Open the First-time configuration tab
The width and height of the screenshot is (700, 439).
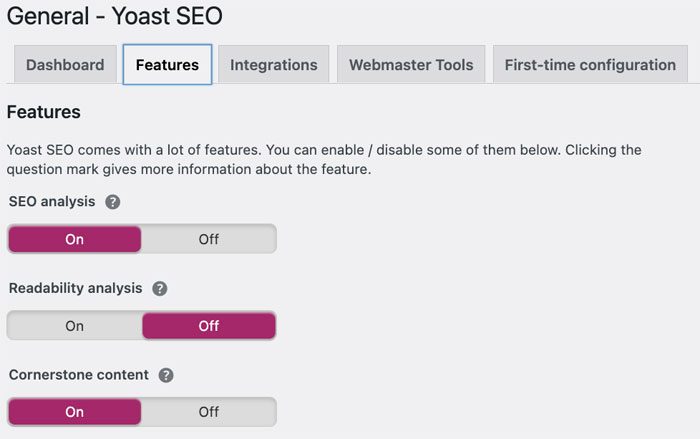click(590, 65)
